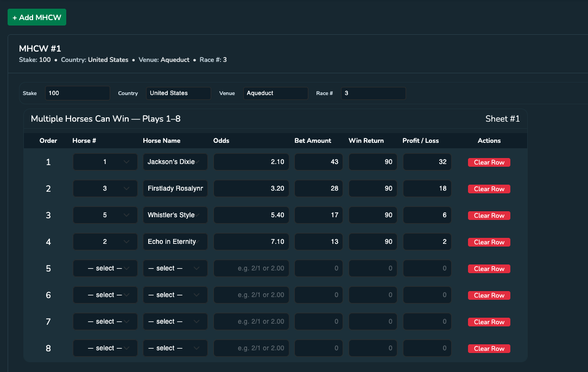Open the Whistler's Style name dropdown

tap(175, 215)
